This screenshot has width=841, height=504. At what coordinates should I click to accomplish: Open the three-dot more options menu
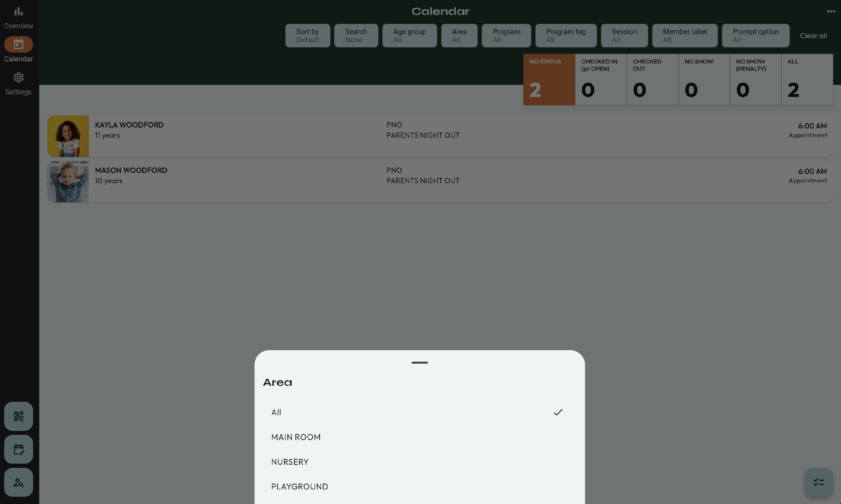click(831, 11)
